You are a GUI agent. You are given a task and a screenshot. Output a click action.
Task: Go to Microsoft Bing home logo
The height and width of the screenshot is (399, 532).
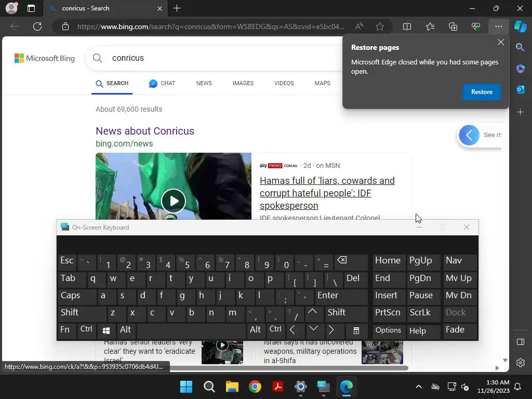(x=45, y=58)
